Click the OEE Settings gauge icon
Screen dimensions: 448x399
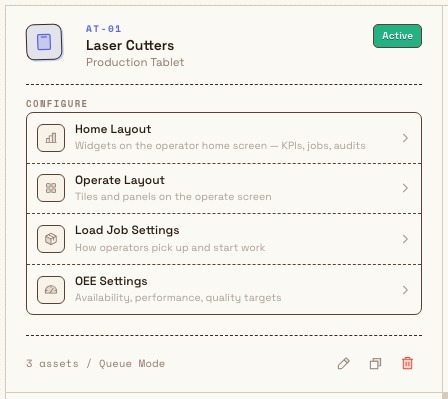(51, 290)
